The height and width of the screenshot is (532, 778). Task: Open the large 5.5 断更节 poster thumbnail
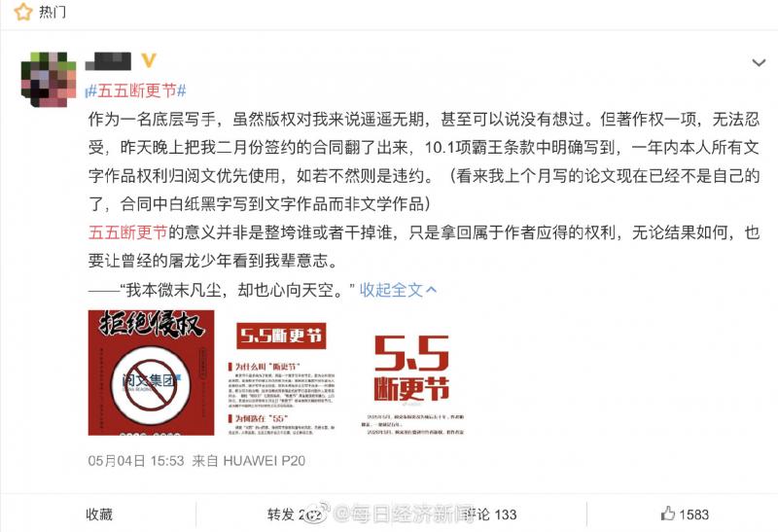coord(411,372)
